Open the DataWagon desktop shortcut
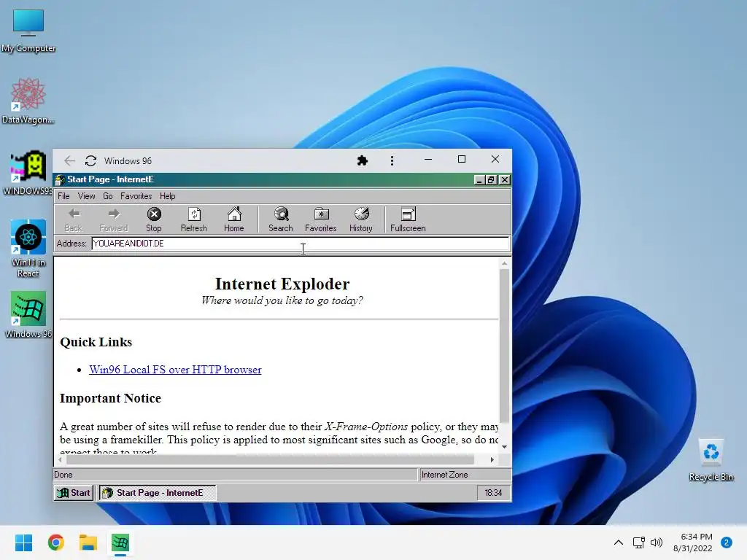747x560 pixels. (x=28, y=101)
